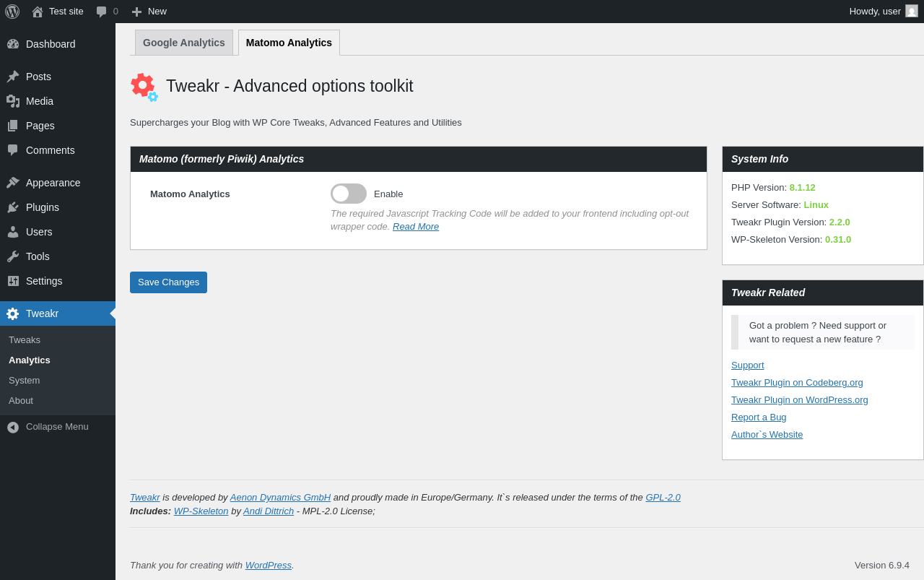The width and height of the screenshot is (924, 580).
Task: Click the Report a Bug link
Action: click(759, 417)
